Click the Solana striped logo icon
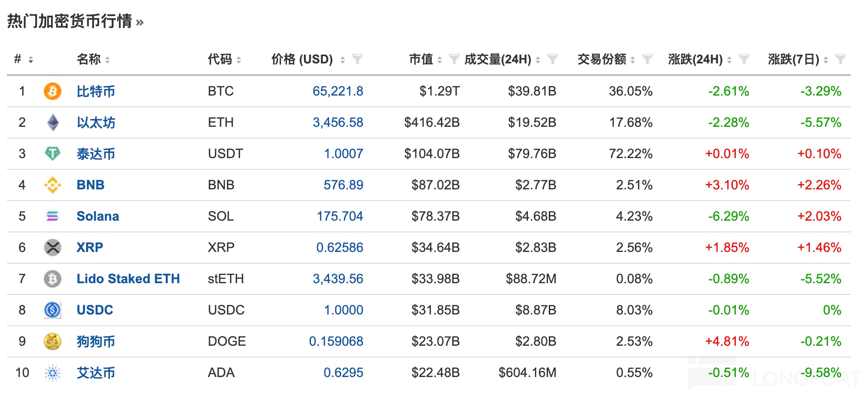868x397 pixels. click(53, 216)
